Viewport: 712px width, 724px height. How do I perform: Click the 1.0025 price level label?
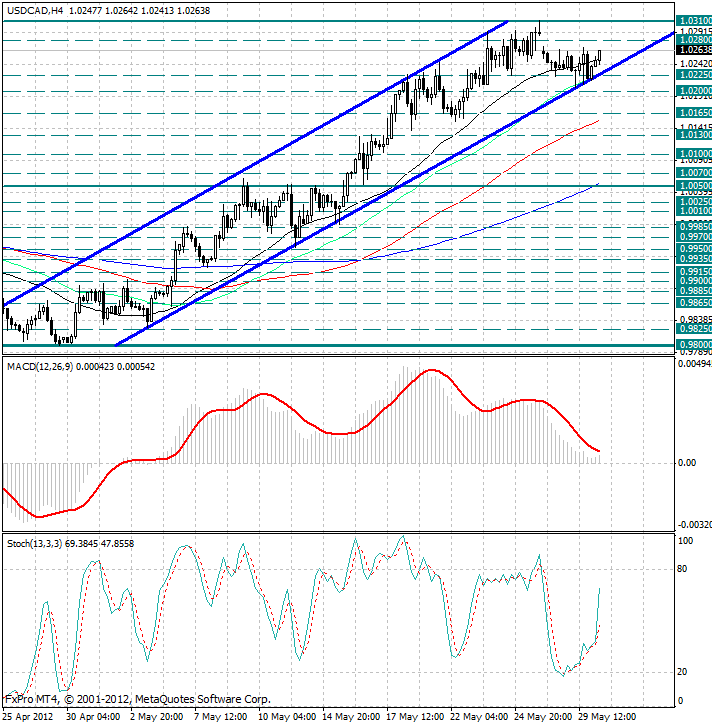tap(694, 202)
